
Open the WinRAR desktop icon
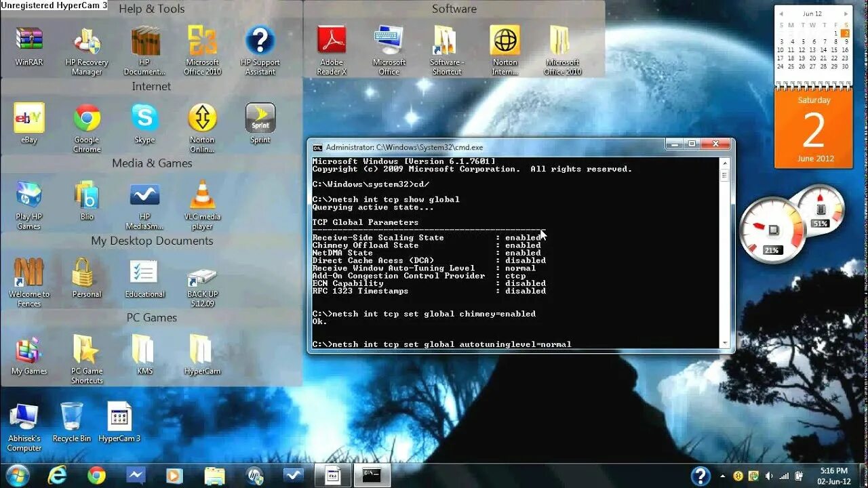pyautogui.click(x=29, y=46)
